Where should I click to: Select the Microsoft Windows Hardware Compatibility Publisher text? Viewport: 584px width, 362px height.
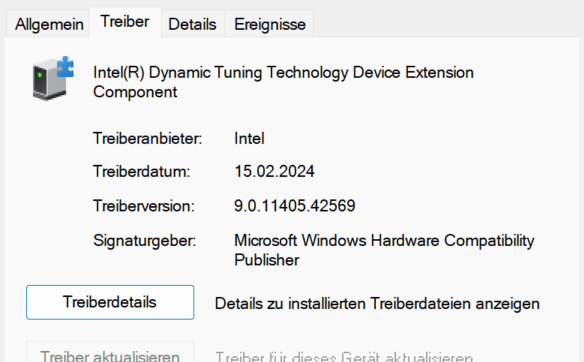tap(384, 250)
